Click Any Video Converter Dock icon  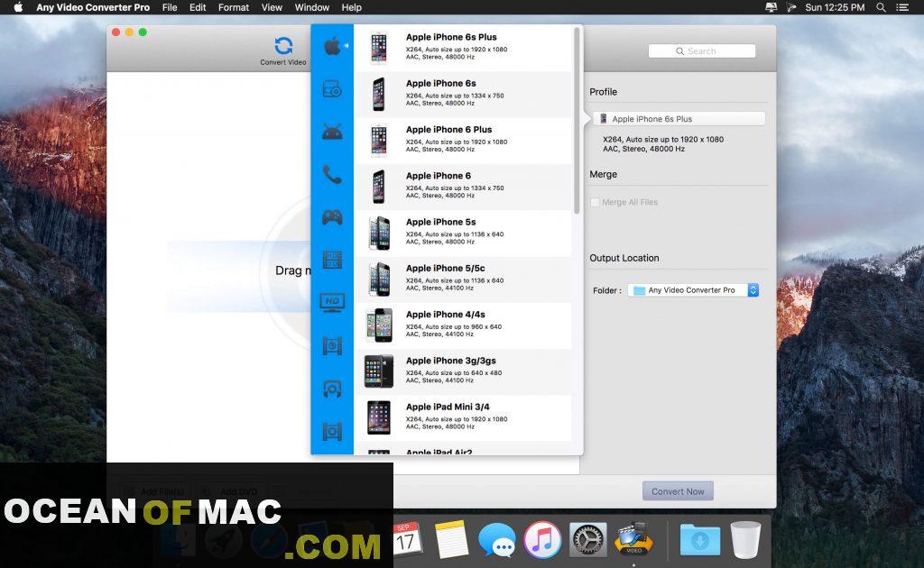tap(633, 538)
